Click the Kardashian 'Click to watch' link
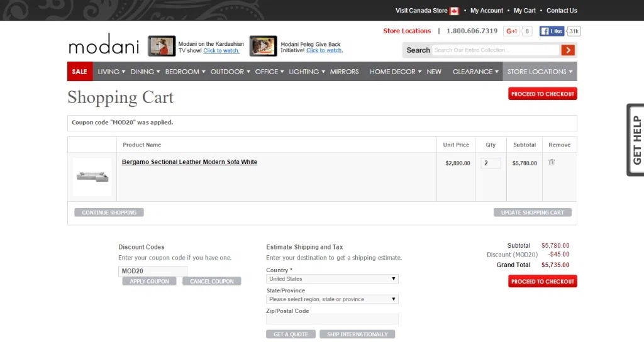The height and width of the screenshot is (347, 644). [x=221, y=50]
